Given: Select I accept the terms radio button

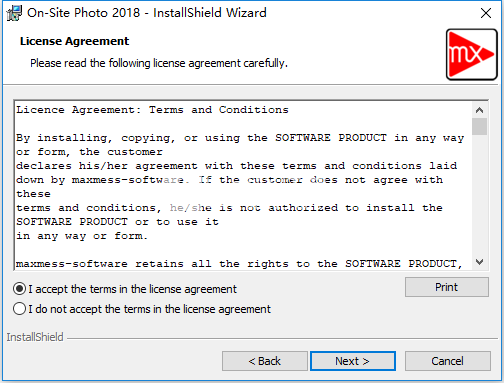Looking at the screenshot, I should click(x=19, y=289).
